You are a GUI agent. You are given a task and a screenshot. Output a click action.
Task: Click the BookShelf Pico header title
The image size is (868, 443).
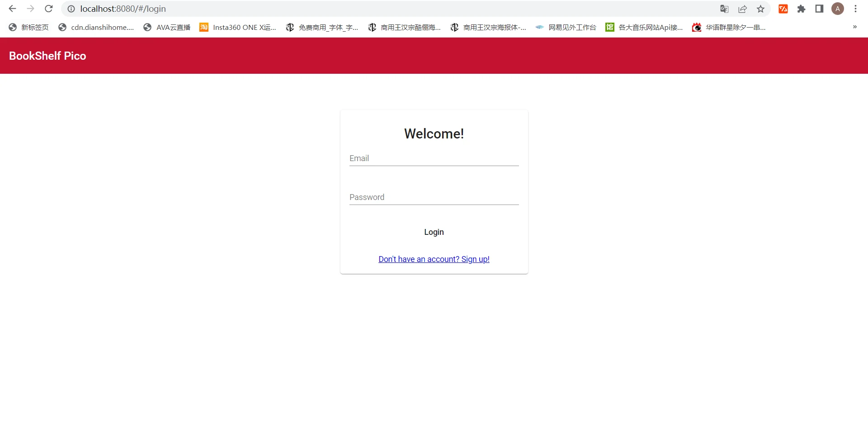tap(47, 56)
